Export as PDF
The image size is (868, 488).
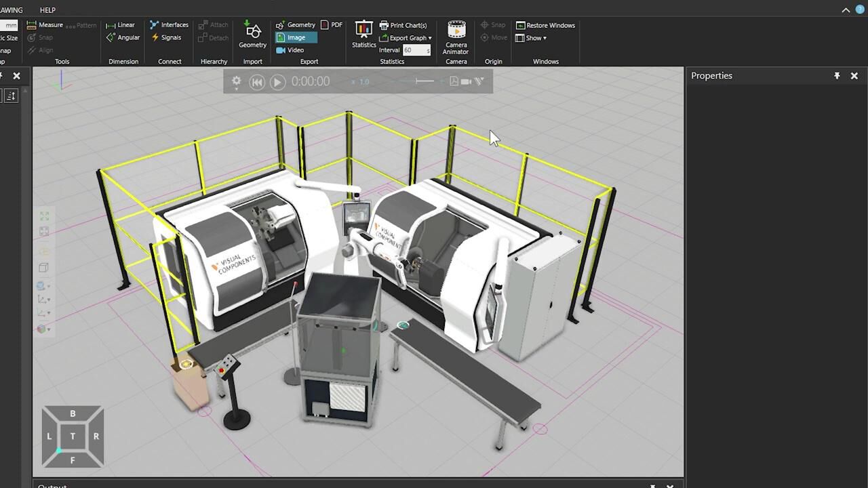click(x=332, y=25)
